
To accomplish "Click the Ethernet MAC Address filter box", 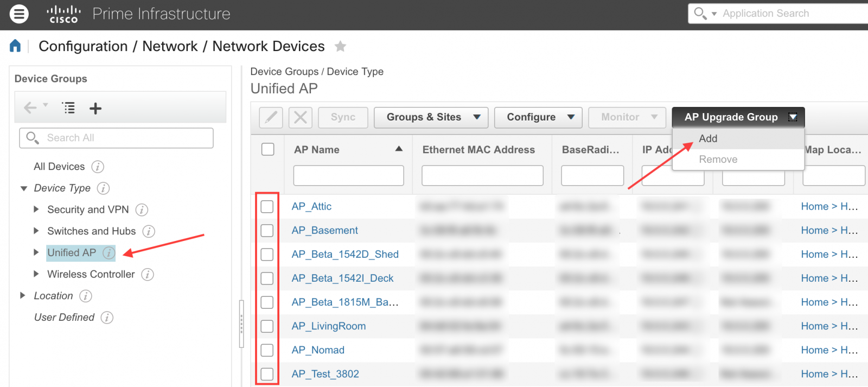I will (x=482, y=175).
